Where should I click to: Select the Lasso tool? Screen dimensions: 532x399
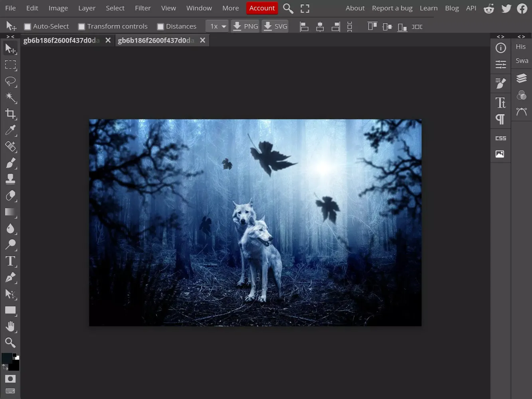pos(10,81)
